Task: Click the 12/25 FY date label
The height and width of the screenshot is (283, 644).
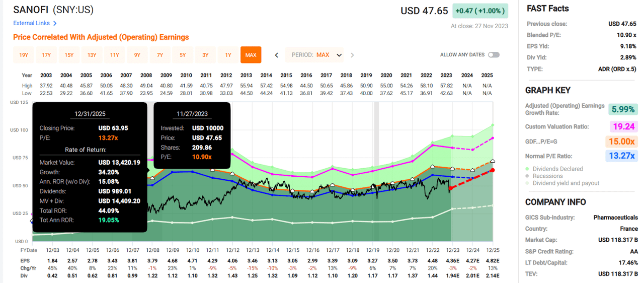Action: [x=493, y=250]
